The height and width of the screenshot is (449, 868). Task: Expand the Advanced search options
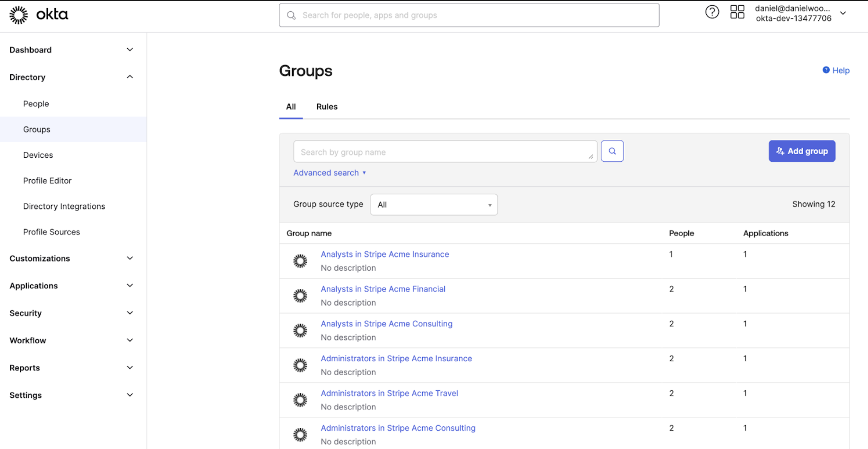330,173
